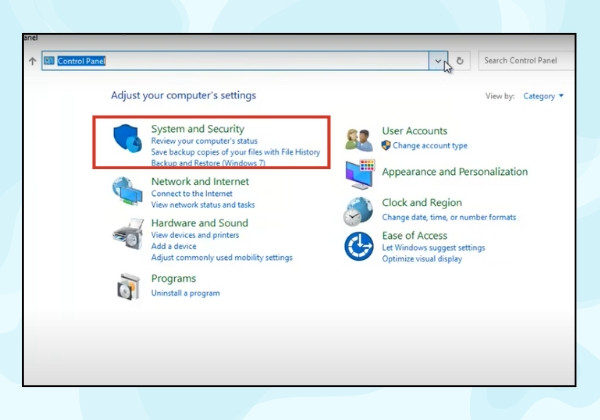This screenshot has height=420, width=600.
Task: Select Change account type link
Action: pos(430,145)
